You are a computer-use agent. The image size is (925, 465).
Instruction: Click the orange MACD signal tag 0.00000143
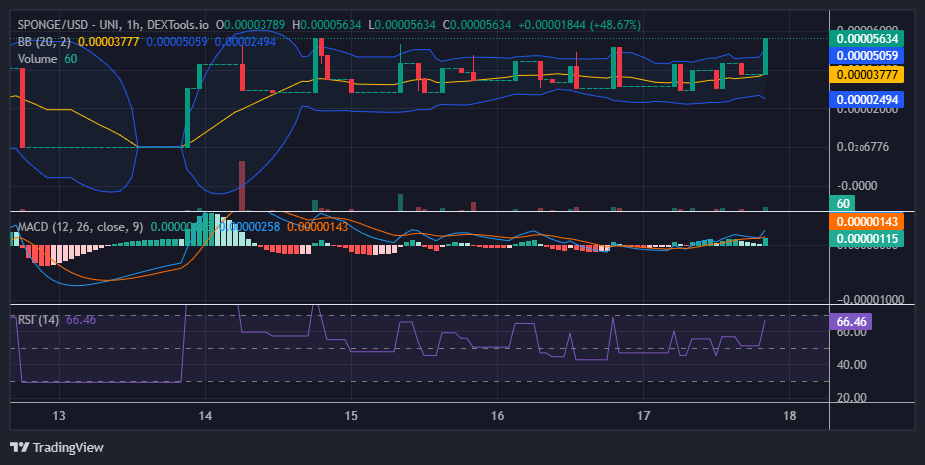click(x=867, y=222)
